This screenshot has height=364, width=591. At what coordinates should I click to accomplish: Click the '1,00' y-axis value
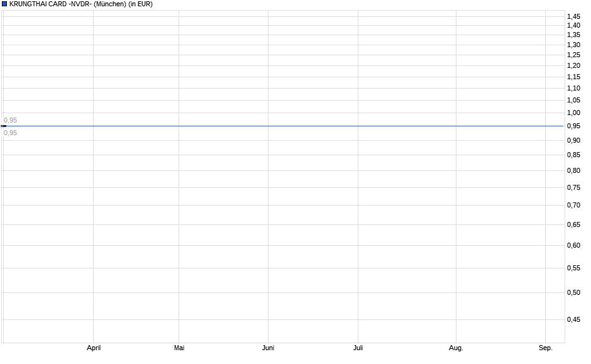click(x=573, y=113)
